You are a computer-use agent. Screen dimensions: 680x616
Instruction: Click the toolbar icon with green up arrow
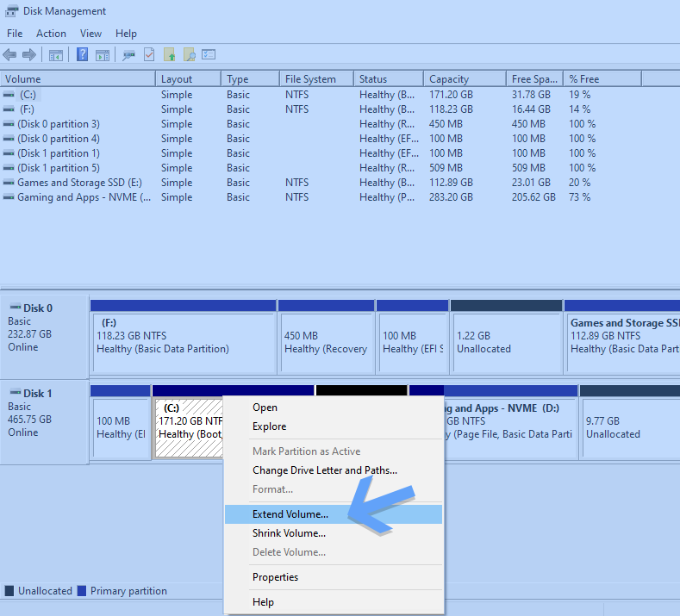pos(169,54)
